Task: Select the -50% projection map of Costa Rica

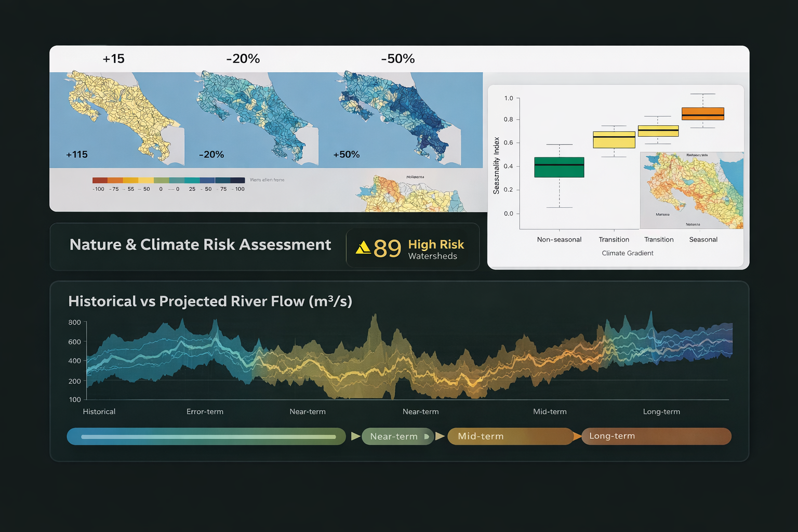Action: [398, 119]
